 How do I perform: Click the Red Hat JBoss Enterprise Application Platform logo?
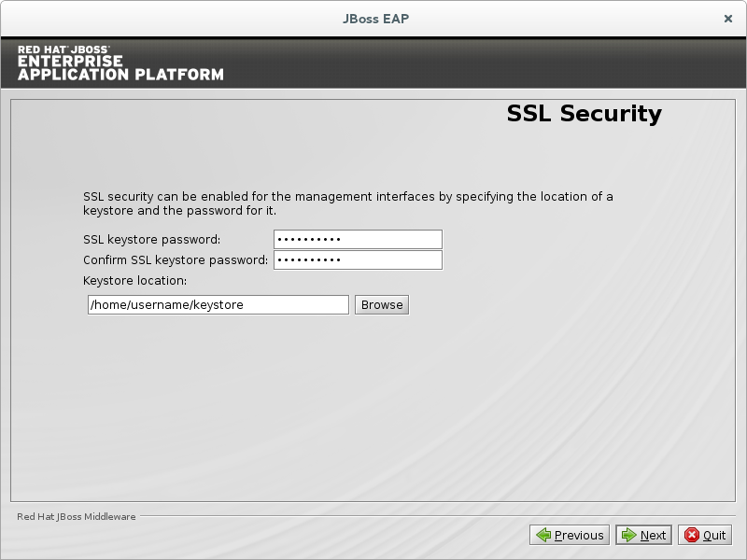tap(120, 63)
